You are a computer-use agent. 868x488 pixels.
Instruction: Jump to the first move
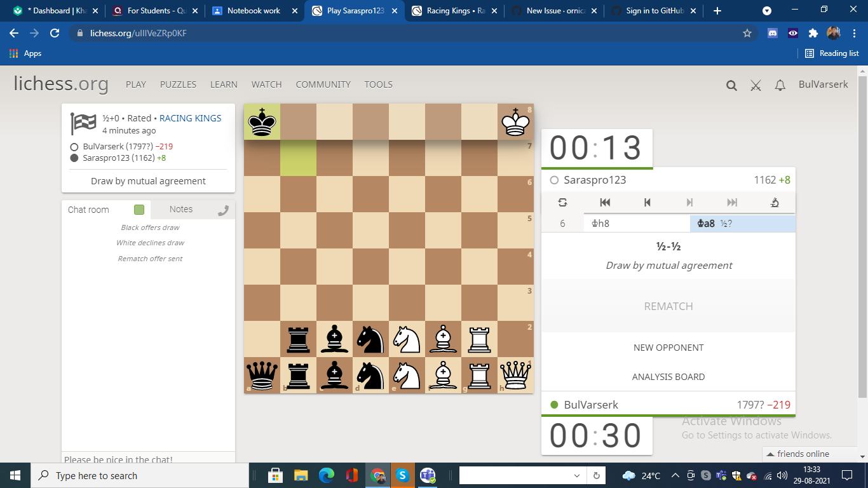coord(605,202)
